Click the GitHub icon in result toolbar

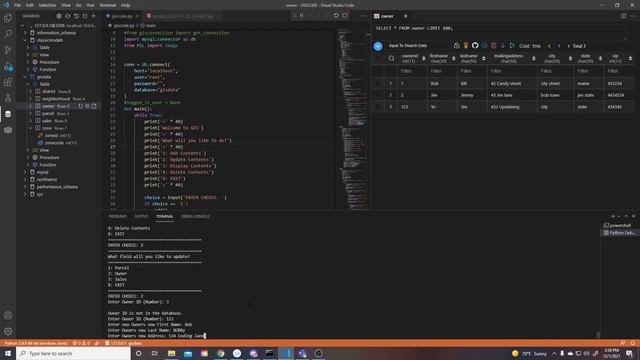475,46
